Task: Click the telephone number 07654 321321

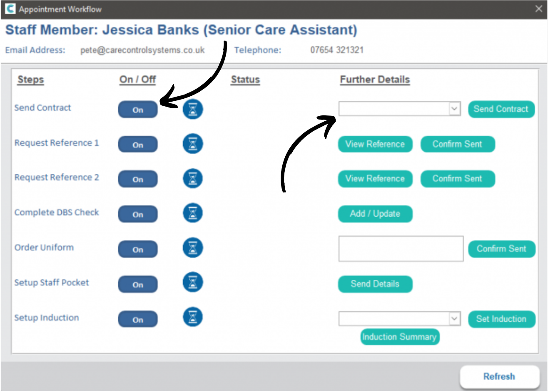Action: (x=337, y=50)
